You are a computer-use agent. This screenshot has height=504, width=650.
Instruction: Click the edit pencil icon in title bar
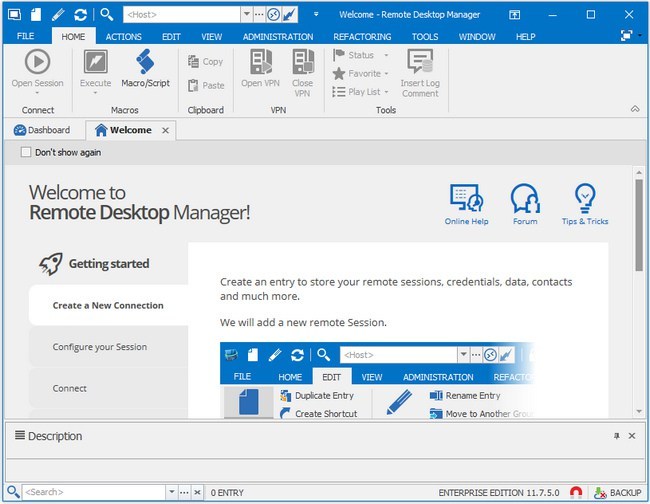point(58,15)
